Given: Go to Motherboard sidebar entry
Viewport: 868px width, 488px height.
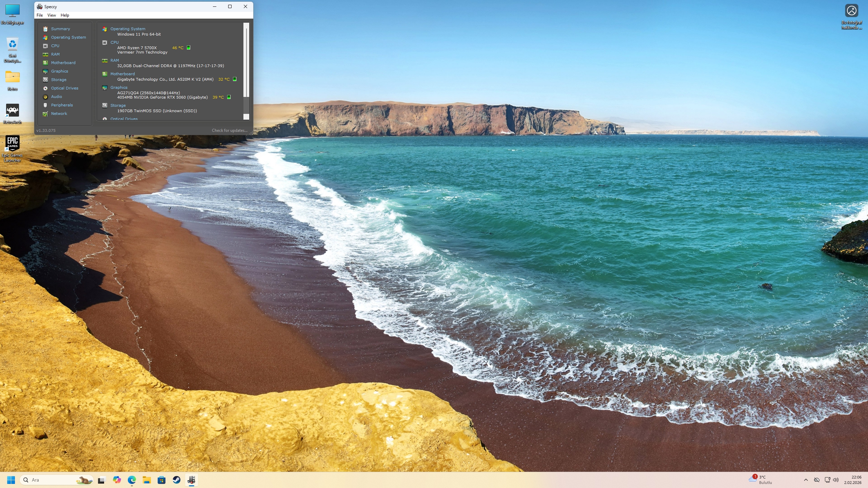Looking at the screenshot, I should click(63, 63).
